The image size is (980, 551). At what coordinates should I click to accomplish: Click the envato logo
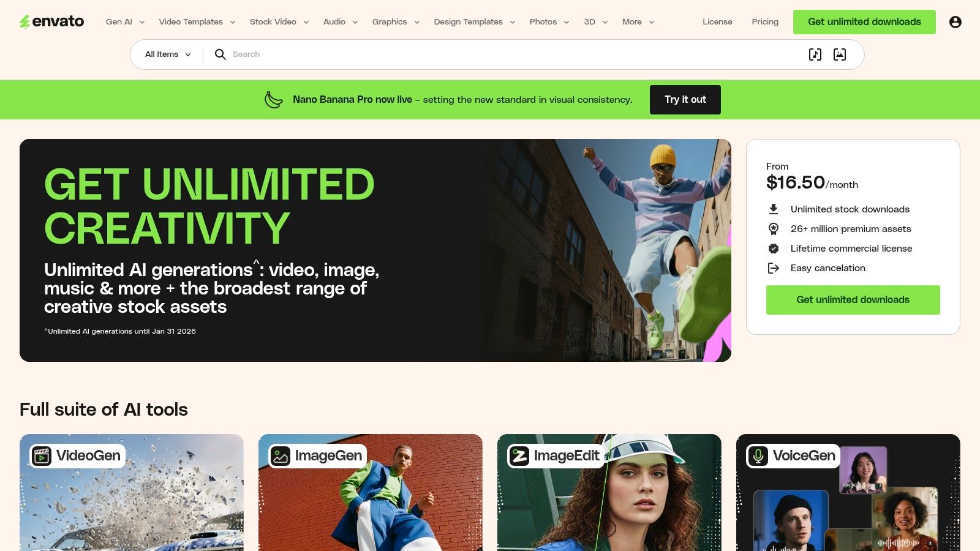click(52, 21)
